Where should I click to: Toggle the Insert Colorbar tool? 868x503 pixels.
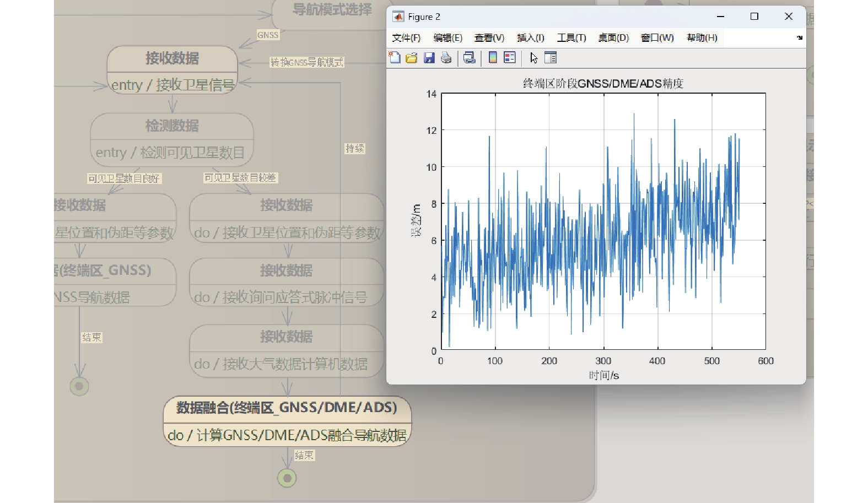coord(493,58)
